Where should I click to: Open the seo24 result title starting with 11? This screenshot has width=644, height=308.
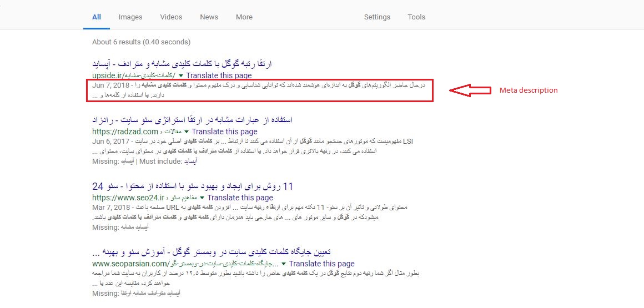click(x=192, y=186)
